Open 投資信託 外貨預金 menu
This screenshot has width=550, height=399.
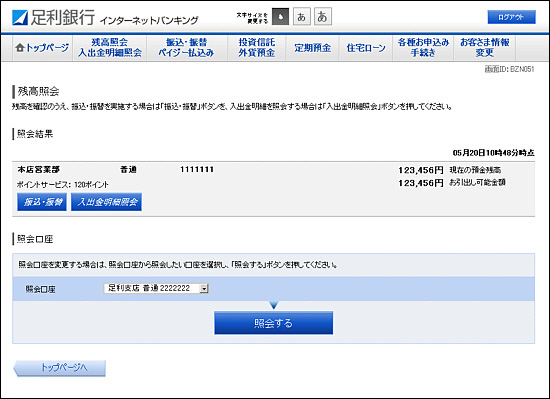[257, 48]
